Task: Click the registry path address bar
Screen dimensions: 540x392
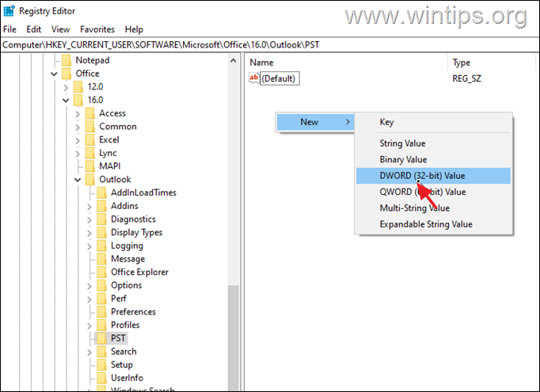Action: (270, 45)
